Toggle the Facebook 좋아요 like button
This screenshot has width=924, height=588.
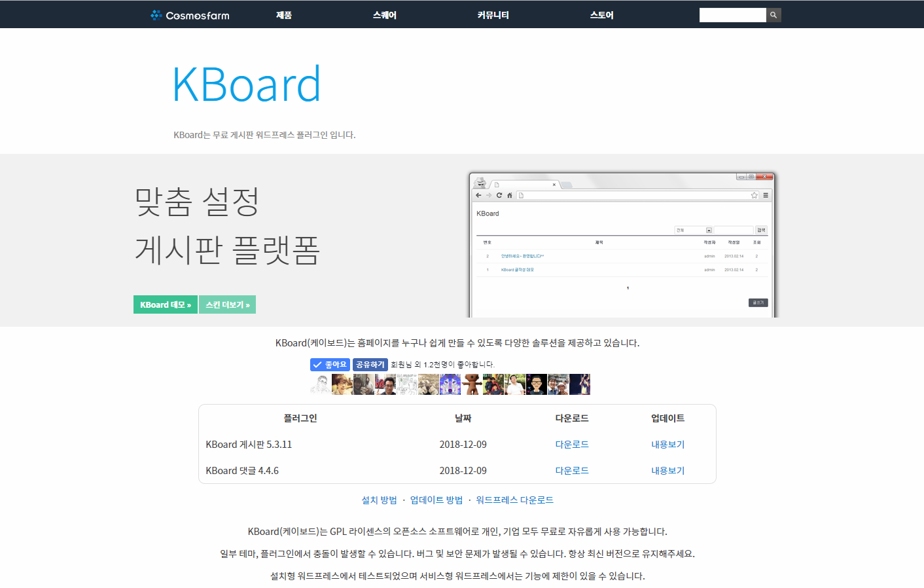pyautogui.click(x=330, y=365)
